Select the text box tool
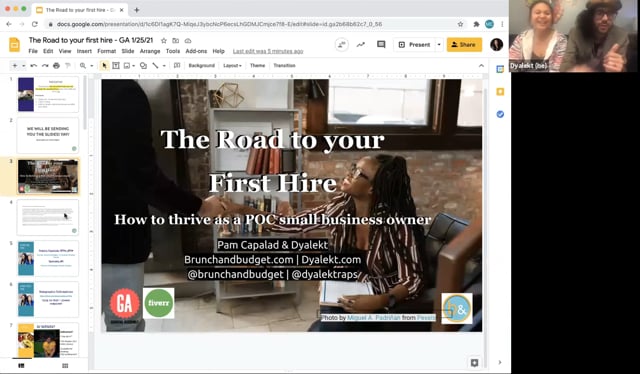Viewport: 640px width, 374px height. click(116, 65)
